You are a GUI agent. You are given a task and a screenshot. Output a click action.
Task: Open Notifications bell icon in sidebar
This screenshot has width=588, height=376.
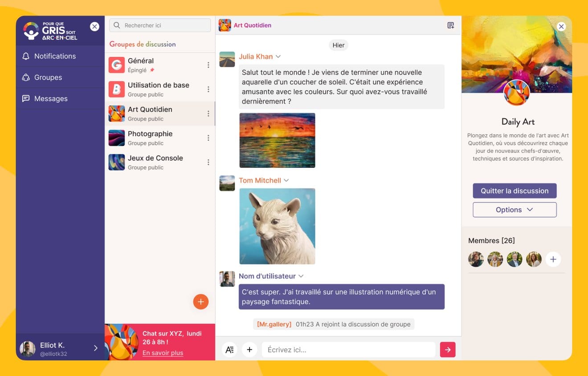(26, 56)
